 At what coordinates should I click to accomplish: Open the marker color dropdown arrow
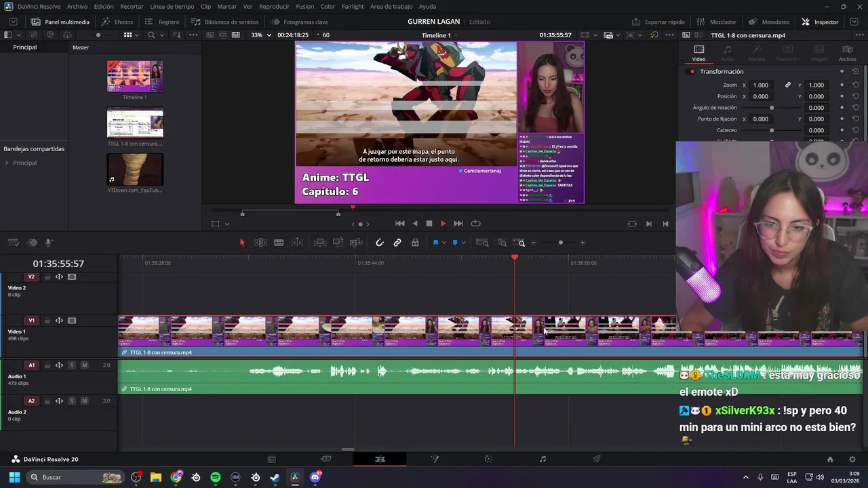tap(463, 243)
